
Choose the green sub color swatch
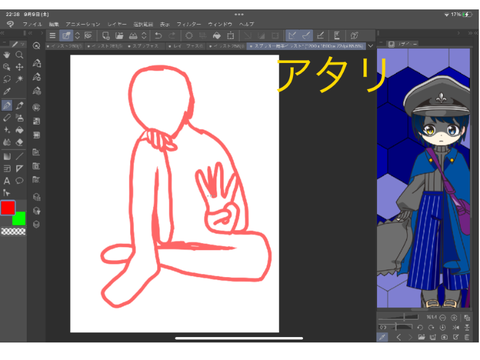tap(19, 218)
